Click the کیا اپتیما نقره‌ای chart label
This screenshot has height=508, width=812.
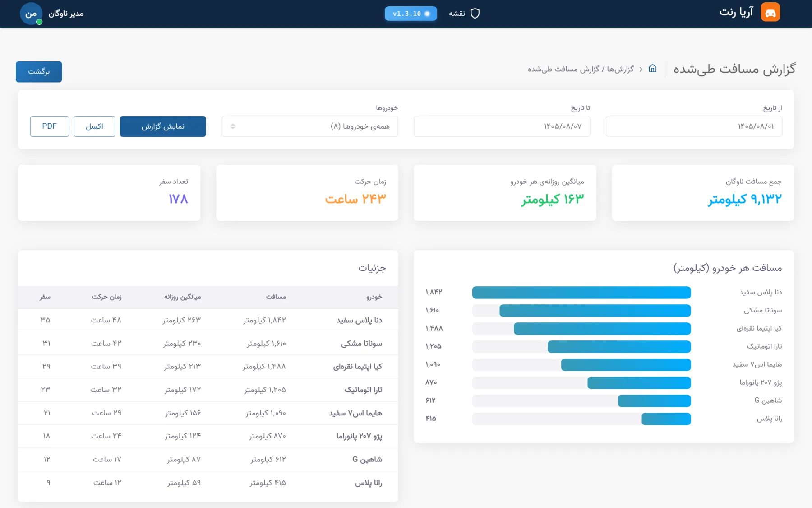click(x=759, y=329)
